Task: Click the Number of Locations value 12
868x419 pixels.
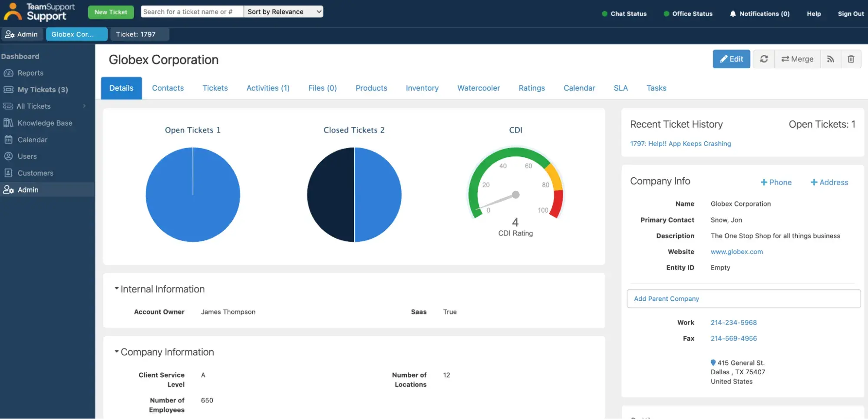Action: click(446, 375)
